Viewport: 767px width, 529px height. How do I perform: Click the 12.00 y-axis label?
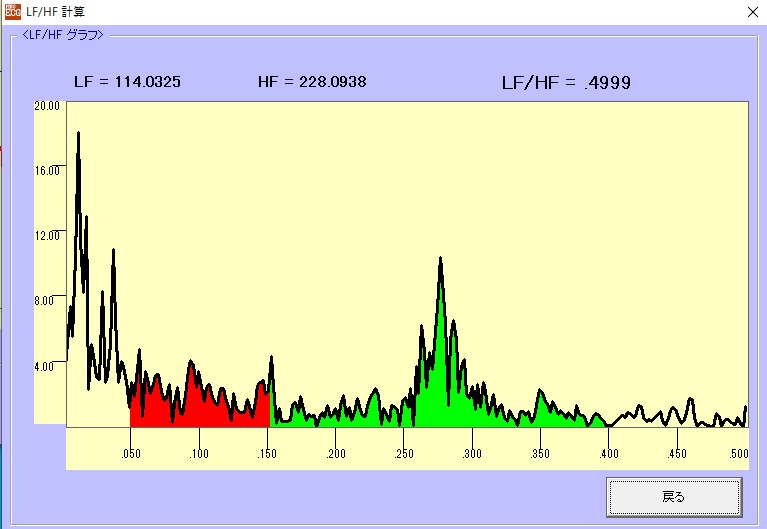click(47, 235)
